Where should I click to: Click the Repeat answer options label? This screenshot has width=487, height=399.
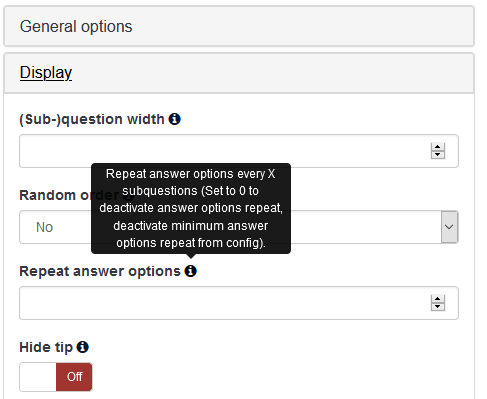(100, 271)
